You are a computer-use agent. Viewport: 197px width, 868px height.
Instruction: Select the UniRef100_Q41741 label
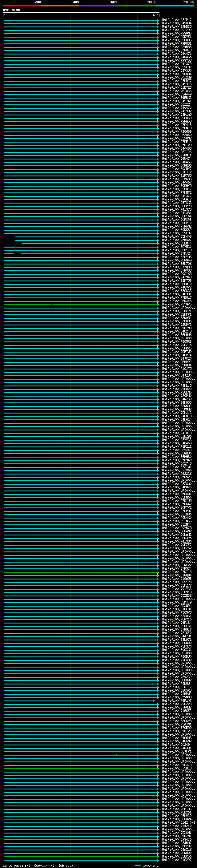point(177,101)
